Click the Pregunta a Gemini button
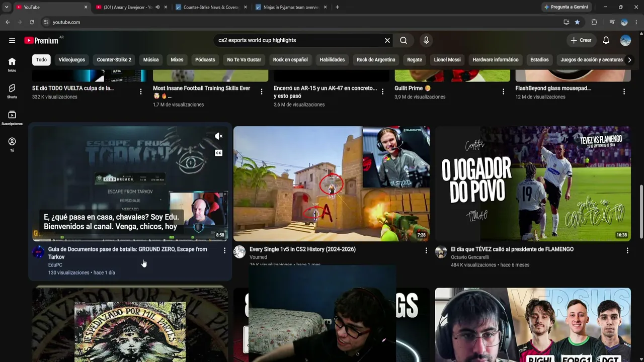This screenshot has height=362, width=644. [x=566, y=7]
